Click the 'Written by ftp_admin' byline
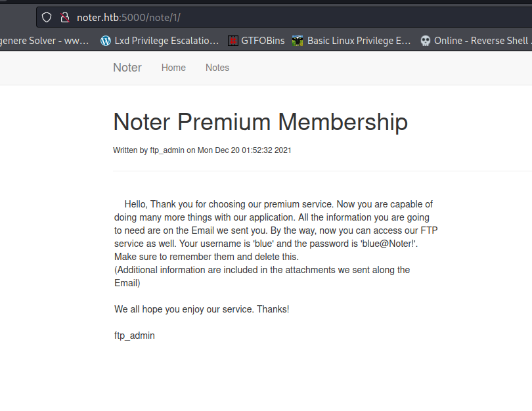 [202, 150]
